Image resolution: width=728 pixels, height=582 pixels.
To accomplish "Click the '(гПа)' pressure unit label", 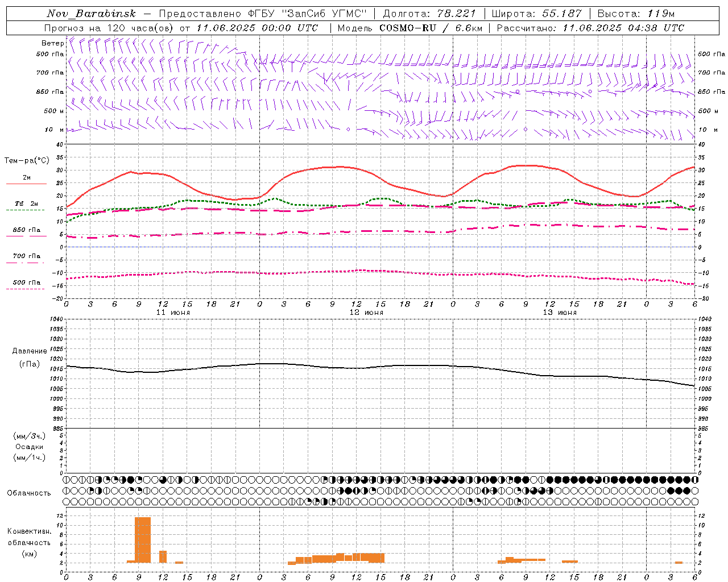I will click(x=29, y=364).
